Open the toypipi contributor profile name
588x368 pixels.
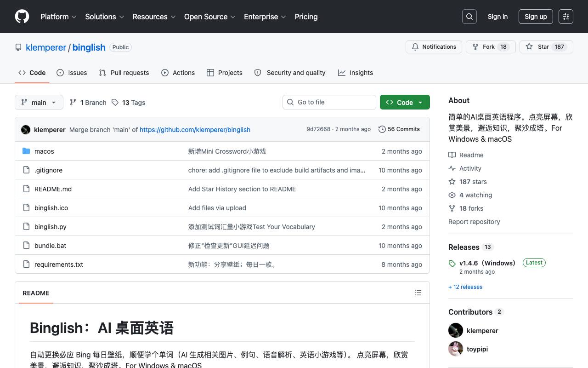pos(477,349)
